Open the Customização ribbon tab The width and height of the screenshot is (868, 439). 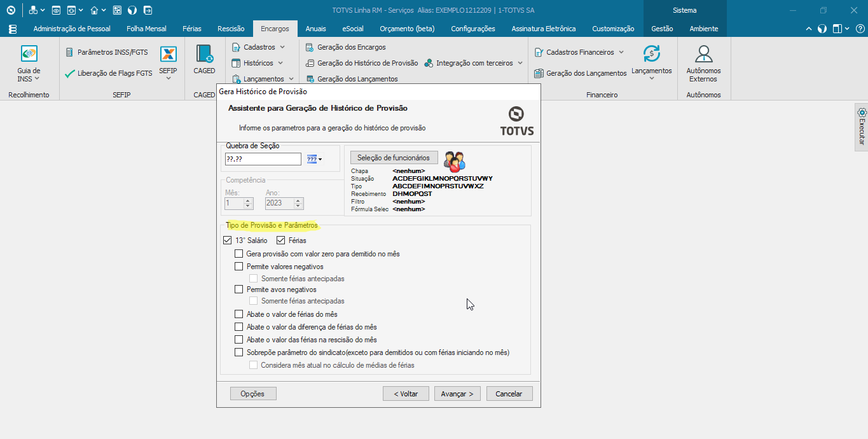(x=613, y=29)
